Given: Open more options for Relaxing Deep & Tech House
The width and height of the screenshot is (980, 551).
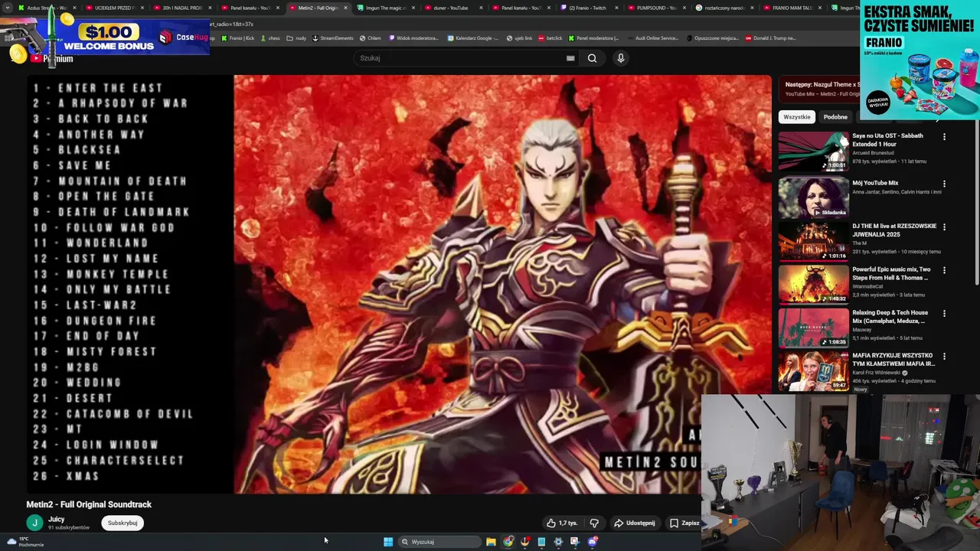Looking at the screenshot, I should pyautogui.click(x=944, y=314).
